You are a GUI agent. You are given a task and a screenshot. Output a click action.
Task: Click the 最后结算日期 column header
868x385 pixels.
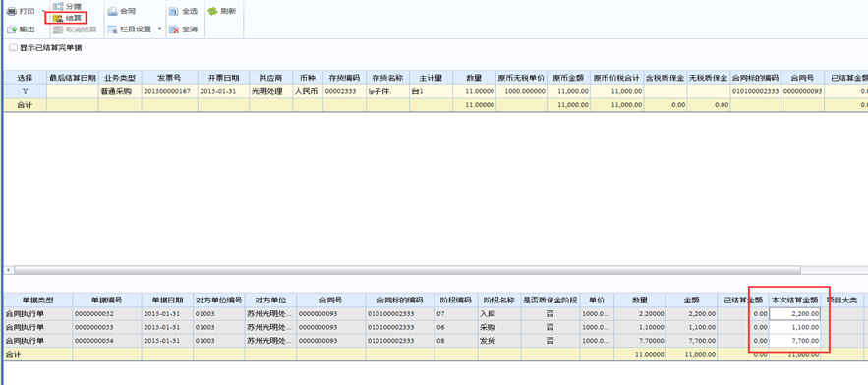coord(73,78)
